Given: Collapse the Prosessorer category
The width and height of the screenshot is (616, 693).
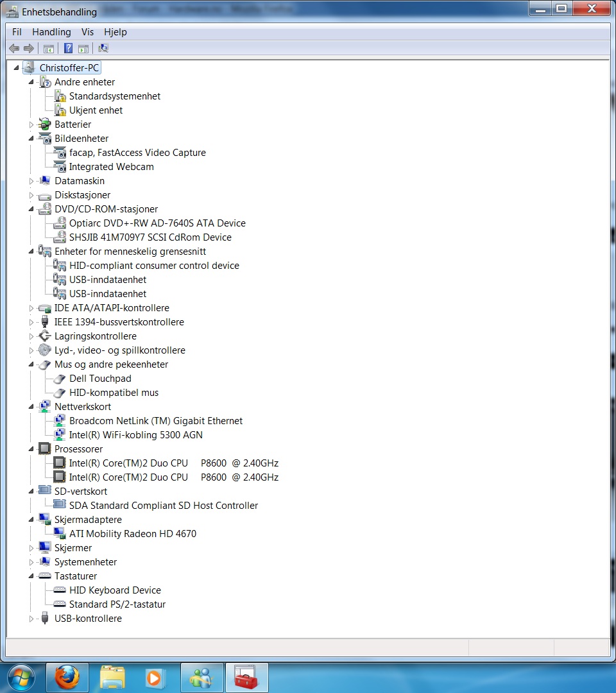Looking at the screenshot, I should click(x=31, y=449).
